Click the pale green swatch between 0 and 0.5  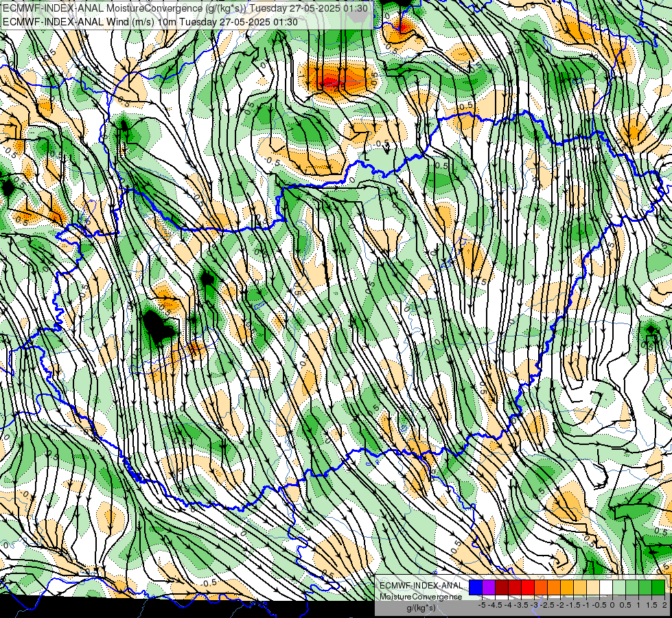619,588
